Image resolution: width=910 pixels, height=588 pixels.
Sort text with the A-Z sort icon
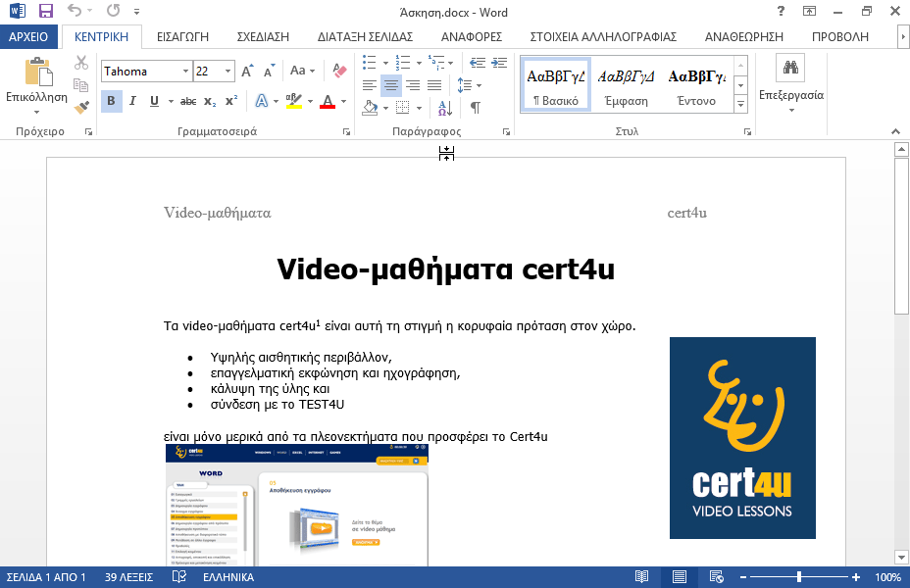(x=445, y=107)
